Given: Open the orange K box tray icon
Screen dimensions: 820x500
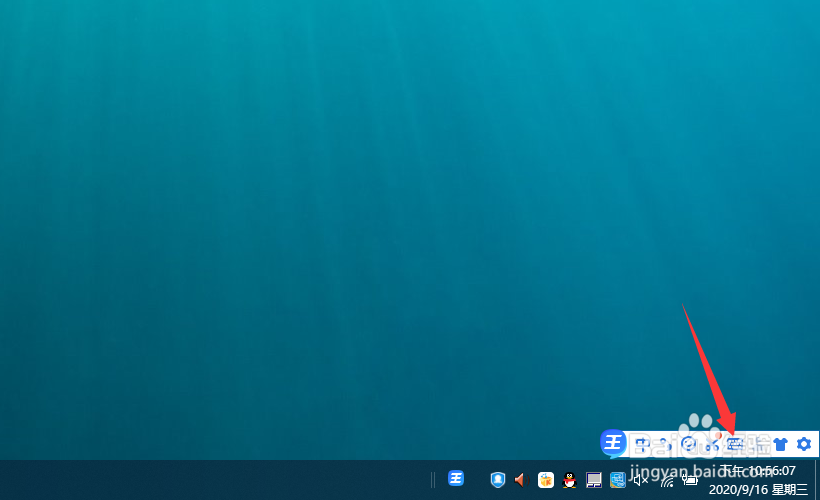Looking at the screenshot, I should point(545,480).
